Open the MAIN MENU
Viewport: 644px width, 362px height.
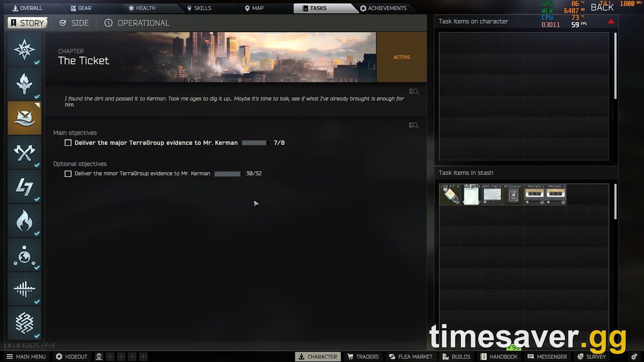click(x=26, y=357)
